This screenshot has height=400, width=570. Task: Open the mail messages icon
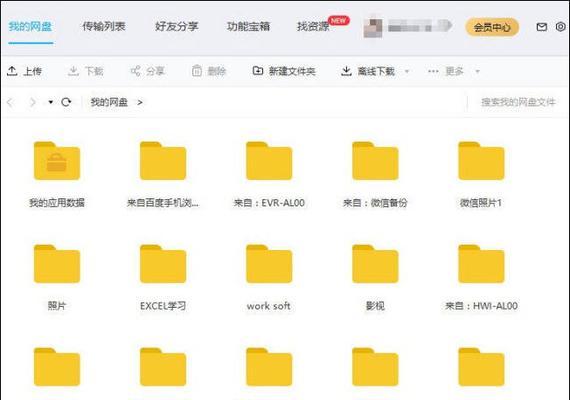[x=542, y=27]
